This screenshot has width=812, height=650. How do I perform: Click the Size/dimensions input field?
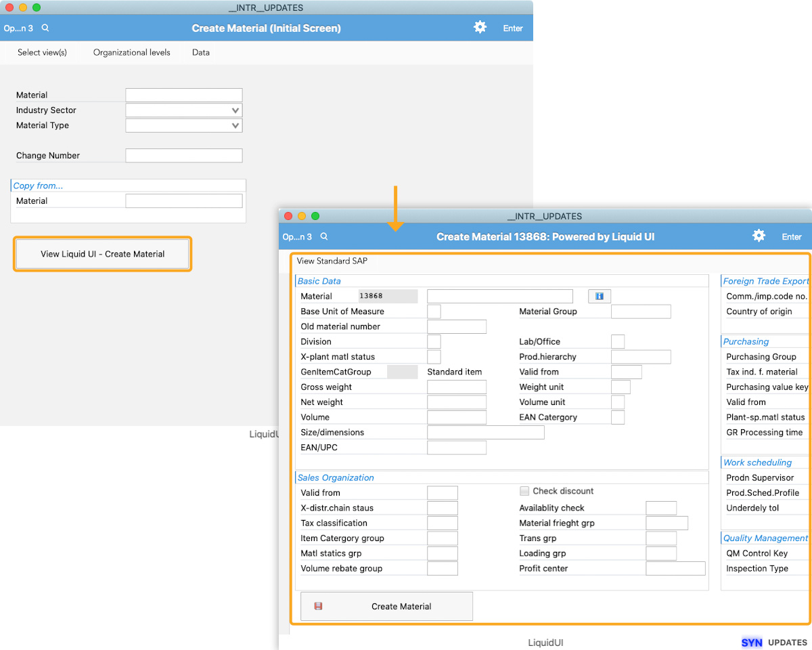click(485, 432)
